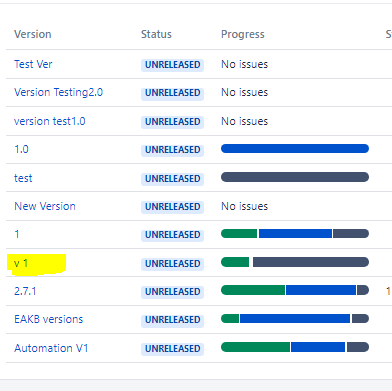The height and width of the screenshot is (391, 392).
Task: Open version 1.0 link
Action: [x=21, y=149]
